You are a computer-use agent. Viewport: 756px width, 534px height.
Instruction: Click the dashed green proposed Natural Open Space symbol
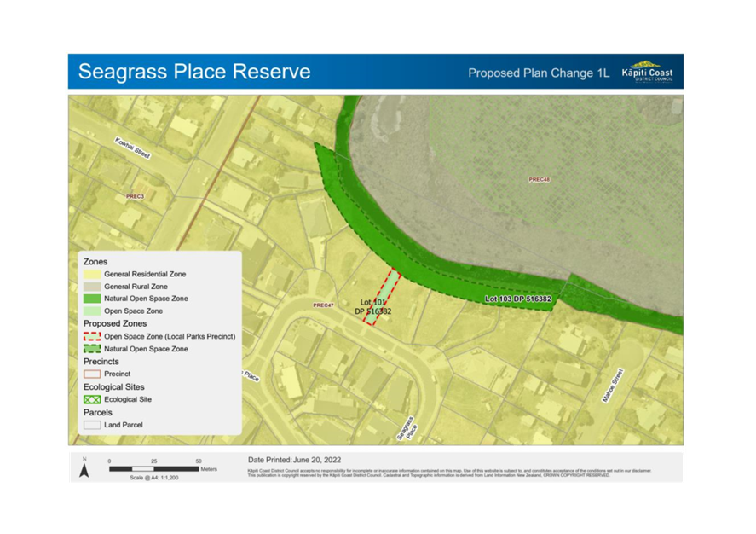92,349
